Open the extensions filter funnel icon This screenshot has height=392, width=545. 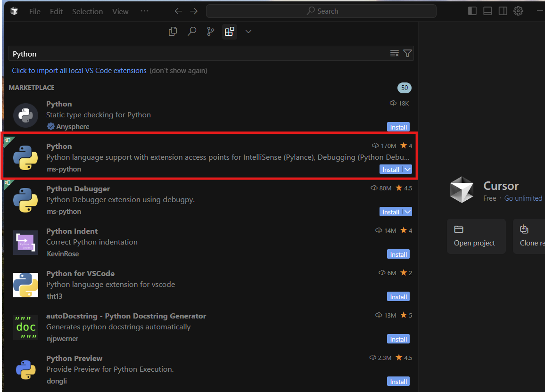point(407,53)
